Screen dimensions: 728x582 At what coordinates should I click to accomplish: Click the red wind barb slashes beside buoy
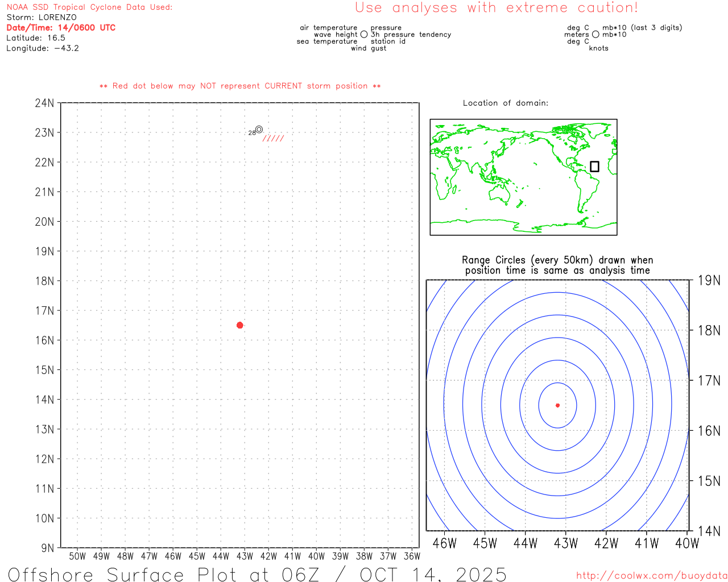click(x=273, y=138)
